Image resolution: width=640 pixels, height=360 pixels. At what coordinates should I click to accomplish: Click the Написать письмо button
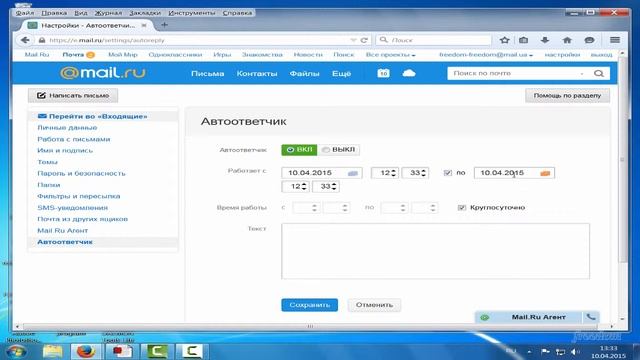[x=73, y=96]
